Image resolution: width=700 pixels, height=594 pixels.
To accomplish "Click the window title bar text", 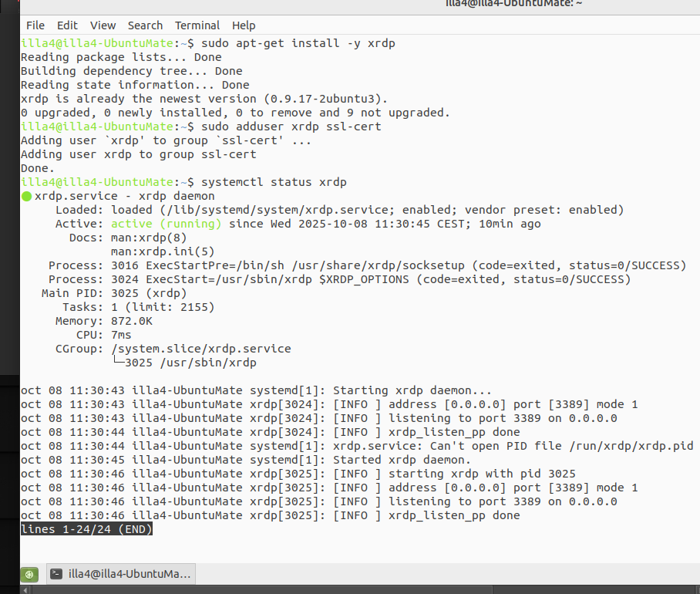I will coord(513,4).
